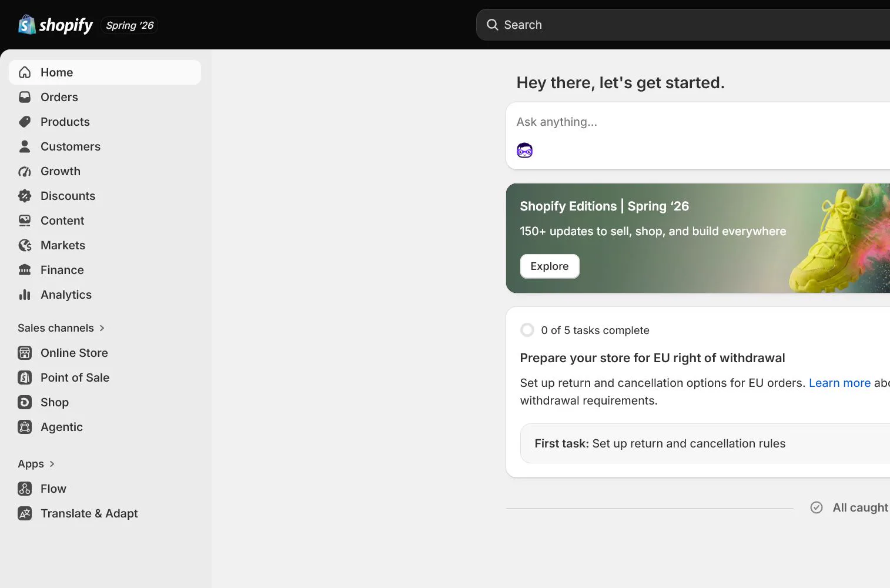The width and height of the screenshot is (890, 588).
Task: Click the Products tag icon
Action: (x=25, y=122)
